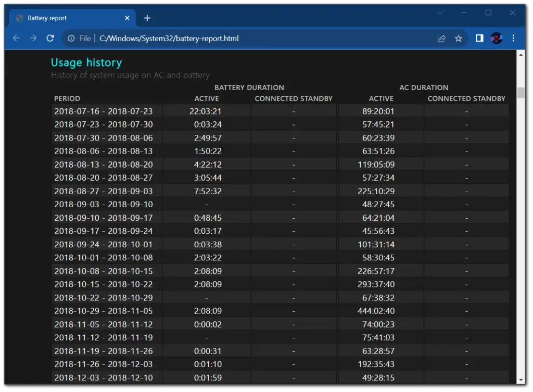Click the vertical scrollbar thumb
The height and width of the screenshot is (392, 533).
(521, 93)
